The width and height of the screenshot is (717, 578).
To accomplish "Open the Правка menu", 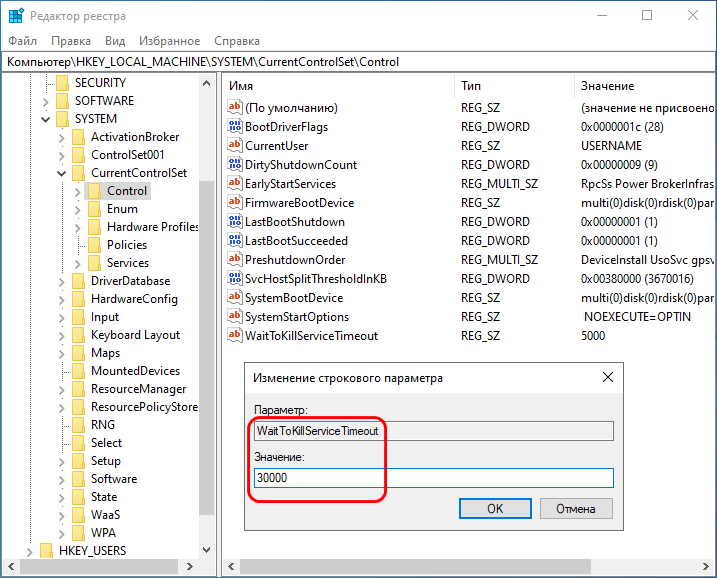I will point(71,41).
